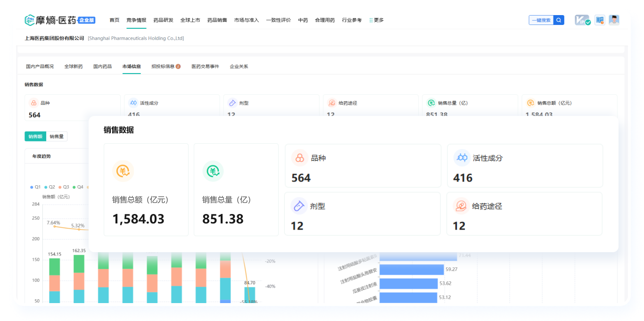The width and height of the screenshot is (644, 321).
Task: Click the user avatar icon
Action: [x=614, y=20]
